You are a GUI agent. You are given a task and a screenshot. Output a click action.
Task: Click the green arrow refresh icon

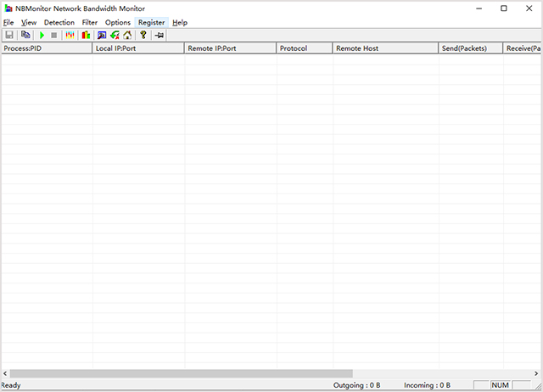coord(115,35)
